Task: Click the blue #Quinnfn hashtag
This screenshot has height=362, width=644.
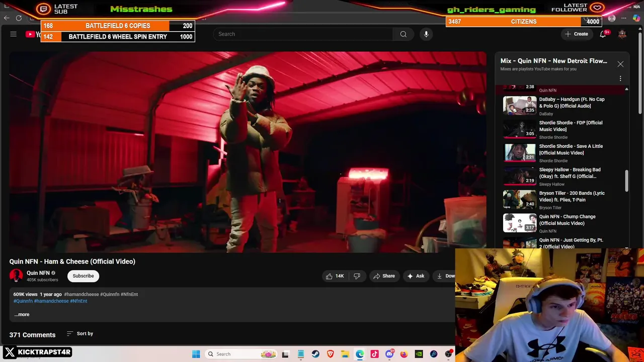Action: click(23, 301)
